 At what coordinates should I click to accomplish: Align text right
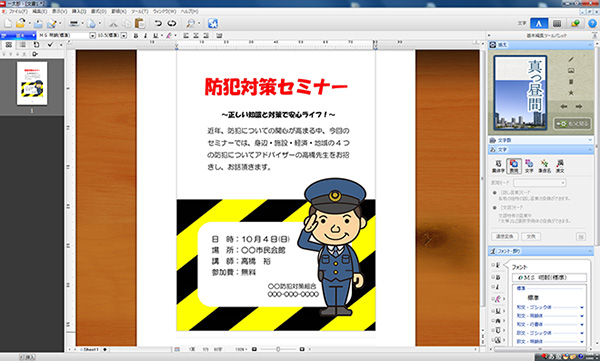point(206,36)
